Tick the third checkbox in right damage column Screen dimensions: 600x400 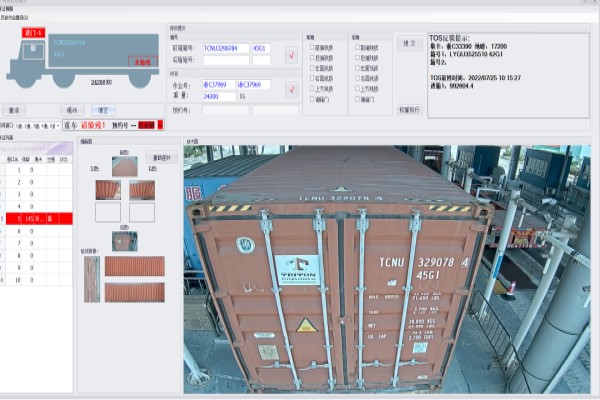359,68
